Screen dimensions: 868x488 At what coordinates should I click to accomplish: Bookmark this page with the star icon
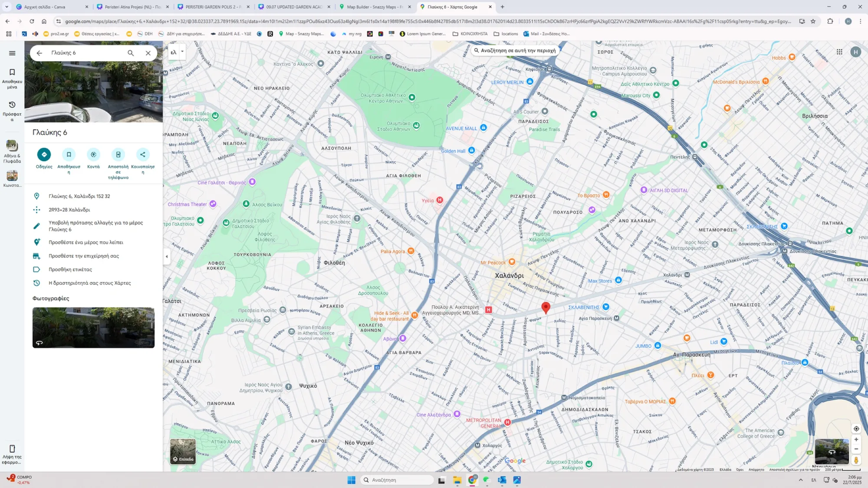click(813, 21)
